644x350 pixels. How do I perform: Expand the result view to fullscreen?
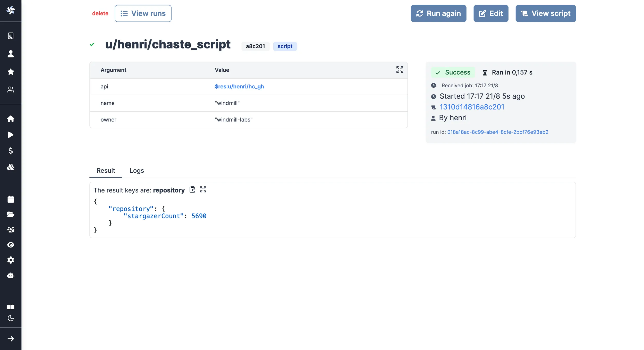coord(203,189)
